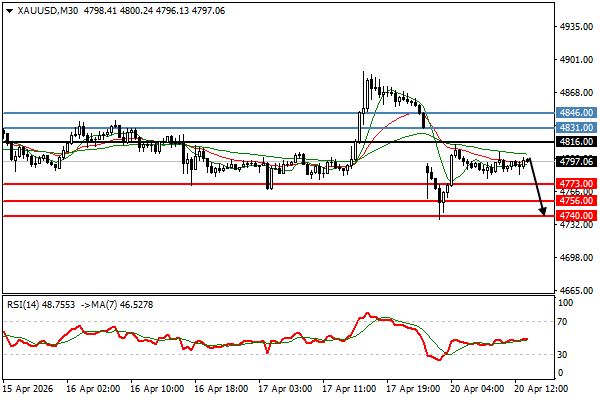This screenshot has width=600, height=400.
Task: Select the 4773.00 red price label
Action: 577,184
